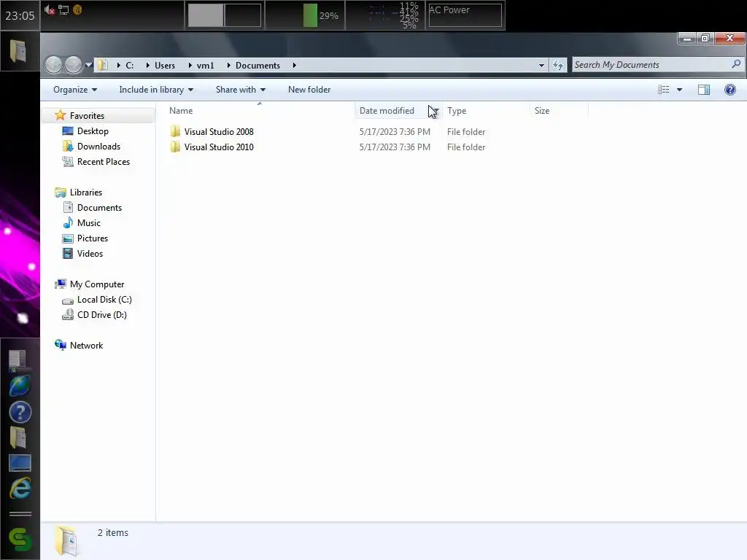Refresh the Documents folder view

tap(558, 65)
